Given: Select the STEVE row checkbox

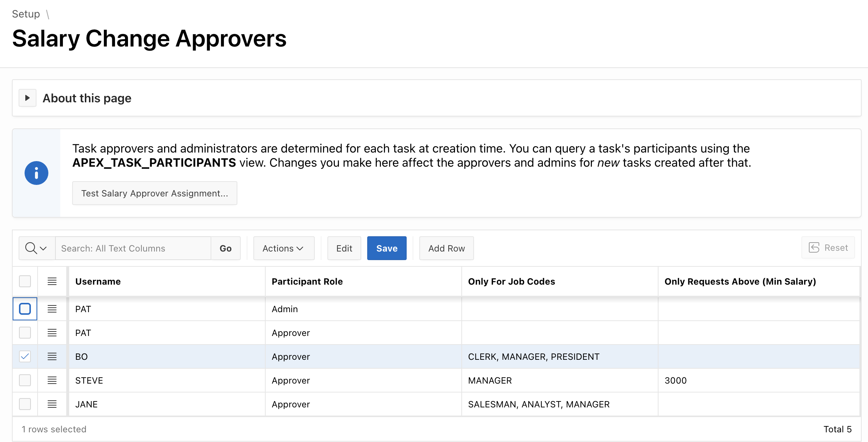Looking at the screenshot, I should pos(25,380).
